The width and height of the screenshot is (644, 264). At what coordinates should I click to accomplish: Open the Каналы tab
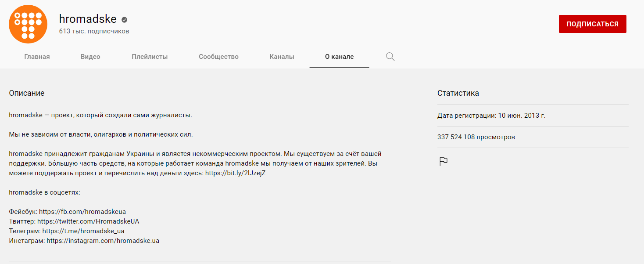[282, 57]
